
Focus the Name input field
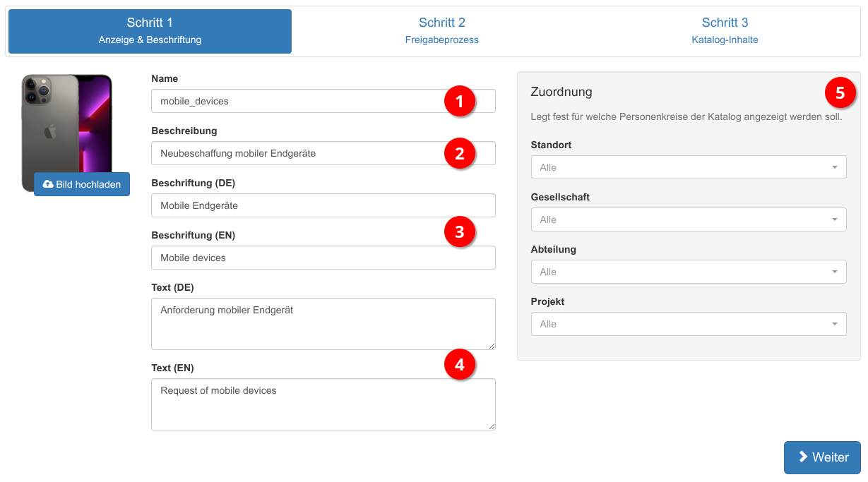coord(297,101)
